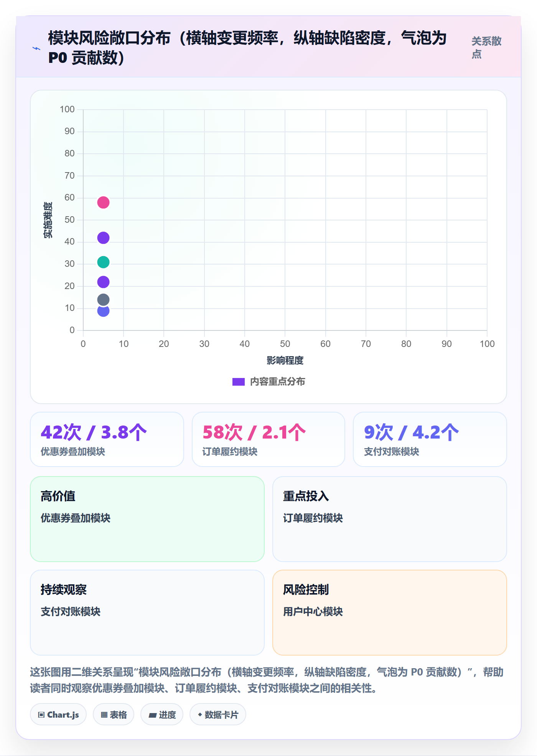Click 支付对账模块 in the 持续观察 card
Image resolution: width=537 pixels, height=756 pixels.
[71, 611]
